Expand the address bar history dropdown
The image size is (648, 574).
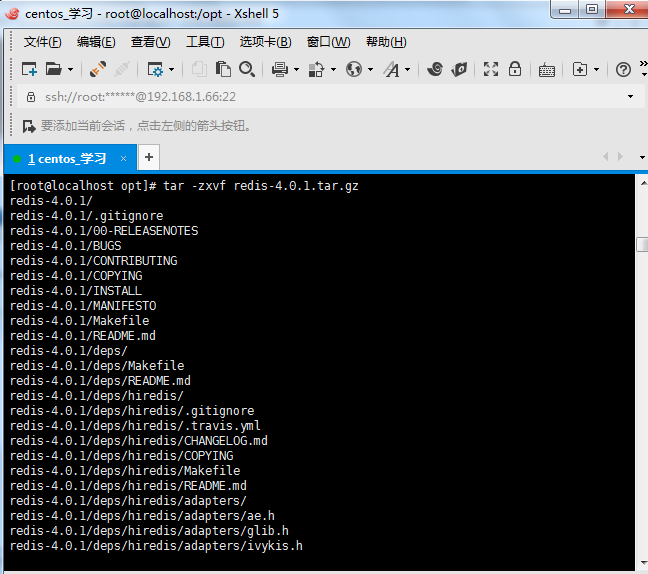point(630,97)
